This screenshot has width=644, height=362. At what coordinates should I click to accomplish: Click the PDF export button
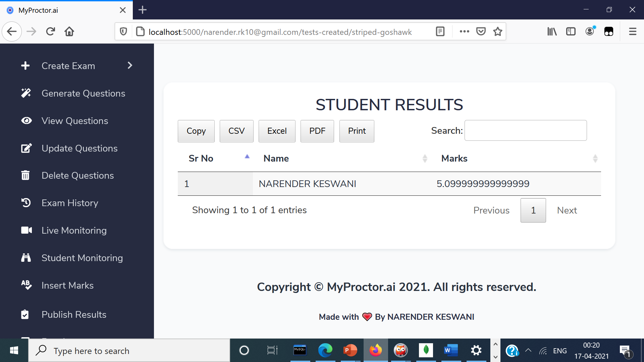[317, 131]
